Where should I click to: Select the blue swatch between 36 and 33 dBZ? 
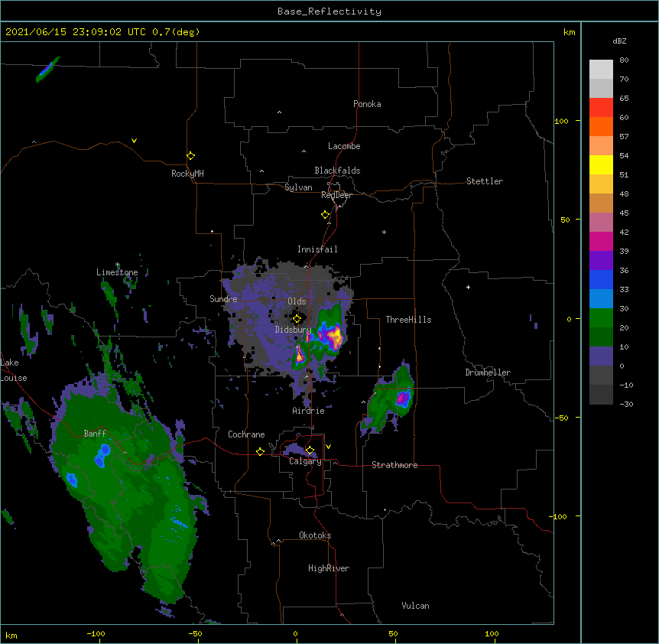point(601,279)
